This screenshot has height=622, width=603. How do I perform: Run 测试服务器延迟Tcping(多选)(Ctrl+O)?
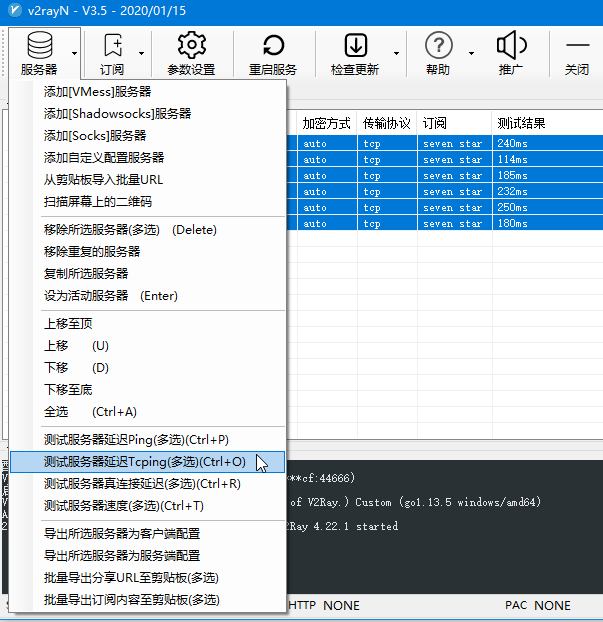pos(148,462)
